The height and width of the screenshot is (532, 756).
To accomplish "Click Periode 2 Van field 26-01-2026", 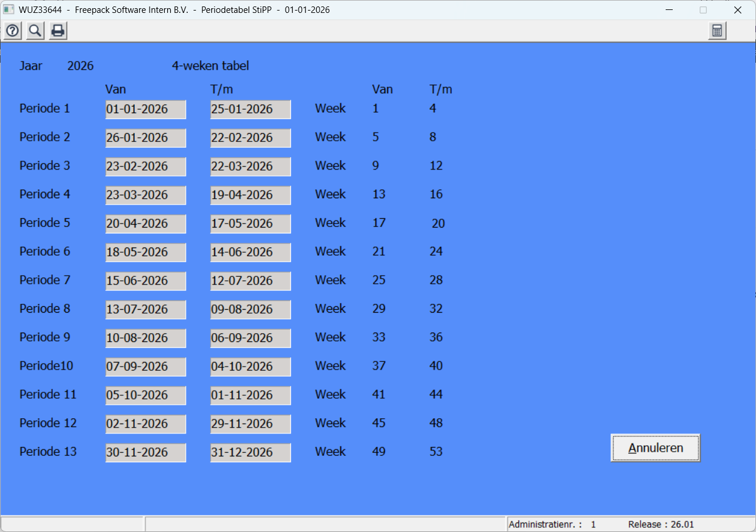I will point(145,138).
